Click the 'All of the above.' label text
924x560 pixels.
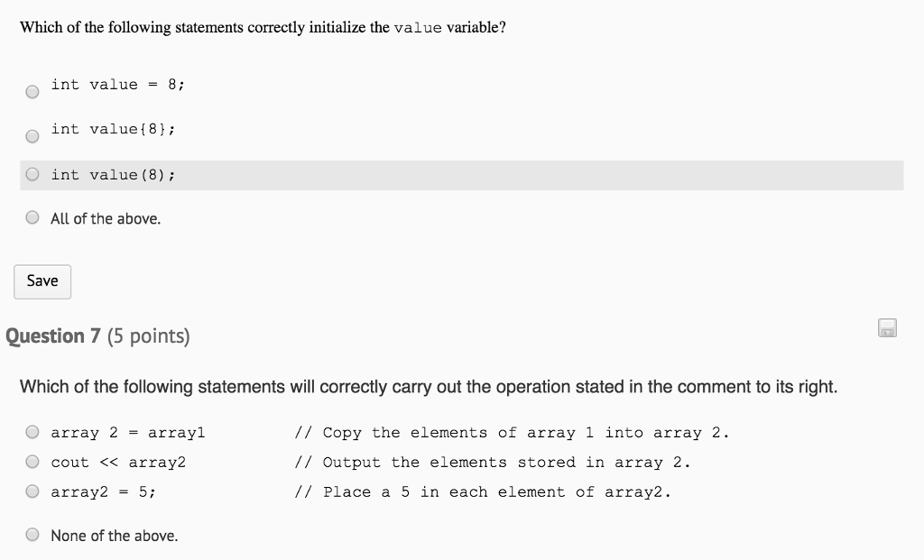click(105, 217)
